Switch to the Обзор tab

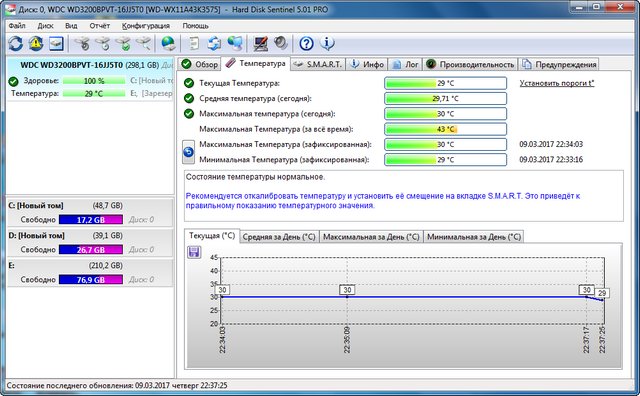[199, 65]
